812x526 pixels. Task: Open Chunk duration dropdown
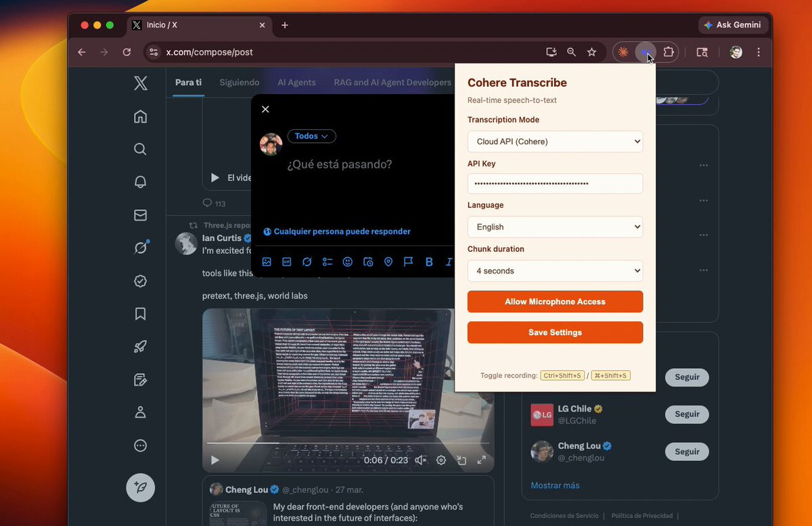555,271
